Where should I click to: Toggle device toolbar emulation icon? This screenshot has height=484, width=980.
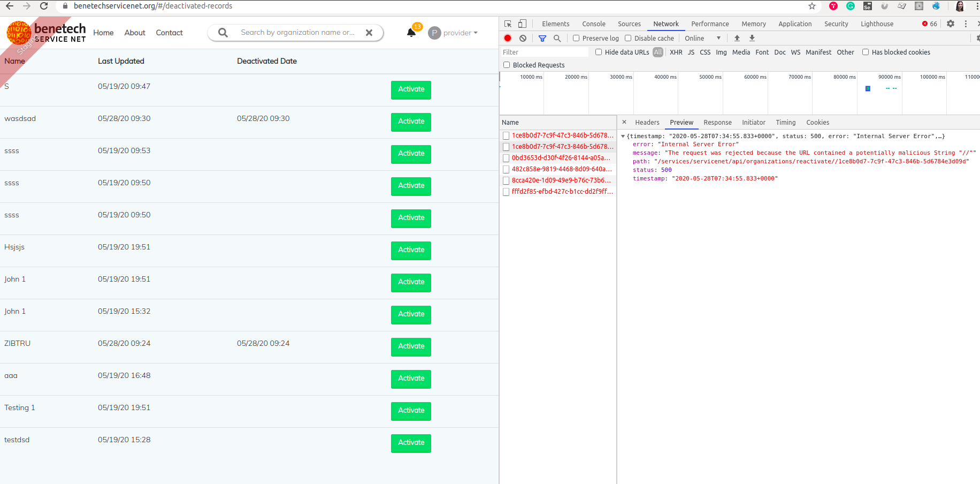pyautogui.click(x=522, y=24)
